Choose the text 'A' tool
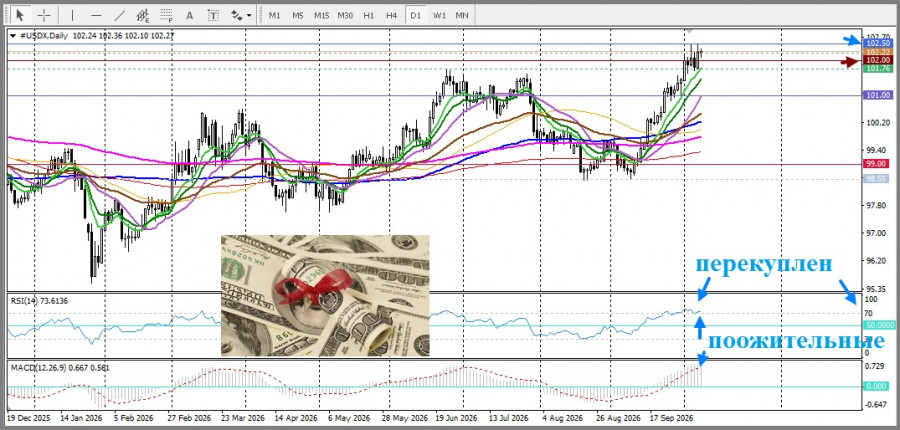 [190, 16]
